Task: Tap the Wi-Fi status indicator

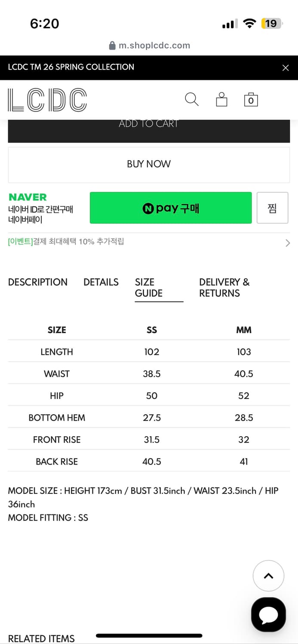Action: (250, 24)
